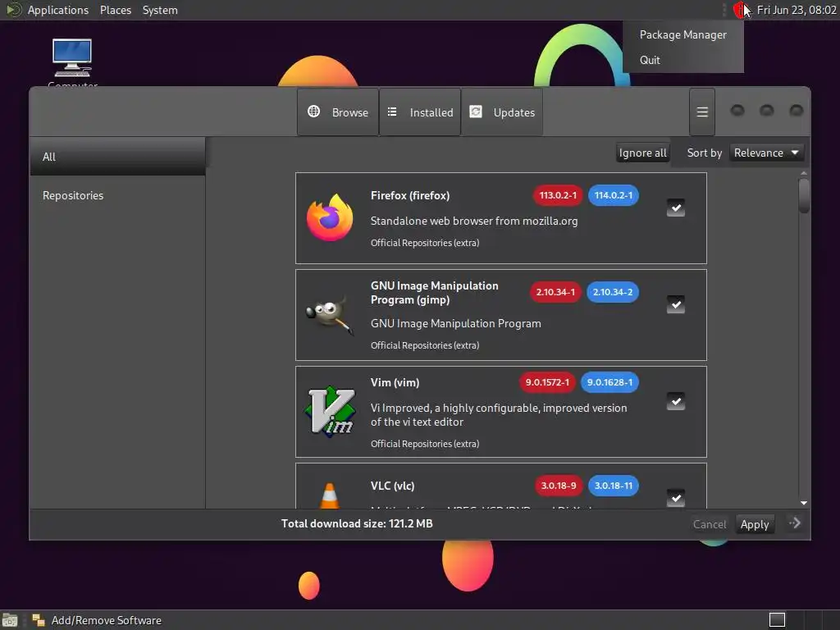Switch to the Installed tab
Viewport: 840px width, 630px height.
click(x=420, y=112)
